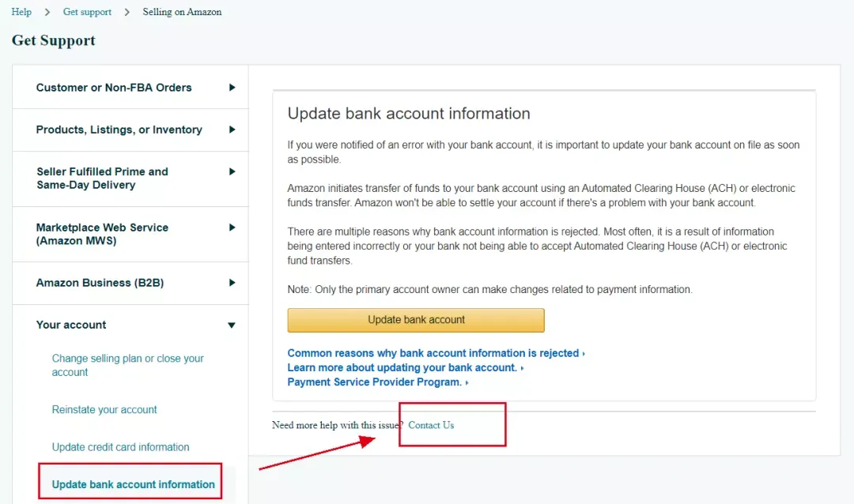Expand Products, Listings, or Inventory arrow
Image resolution: width=854 pixels, height=504 pixels.
click(232, 130)
